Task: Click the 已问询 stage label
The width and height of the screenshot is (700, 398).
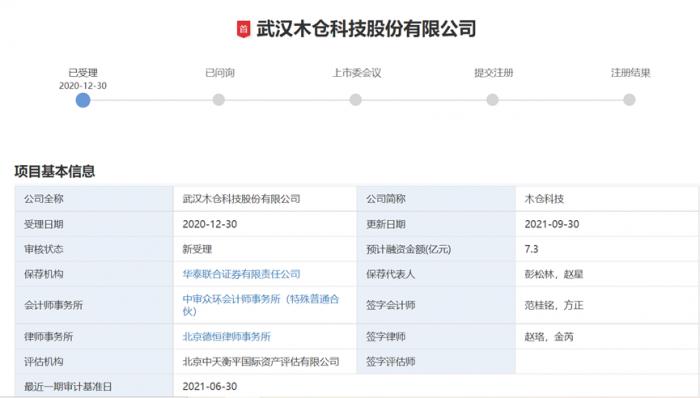Action: coord(220,73)
